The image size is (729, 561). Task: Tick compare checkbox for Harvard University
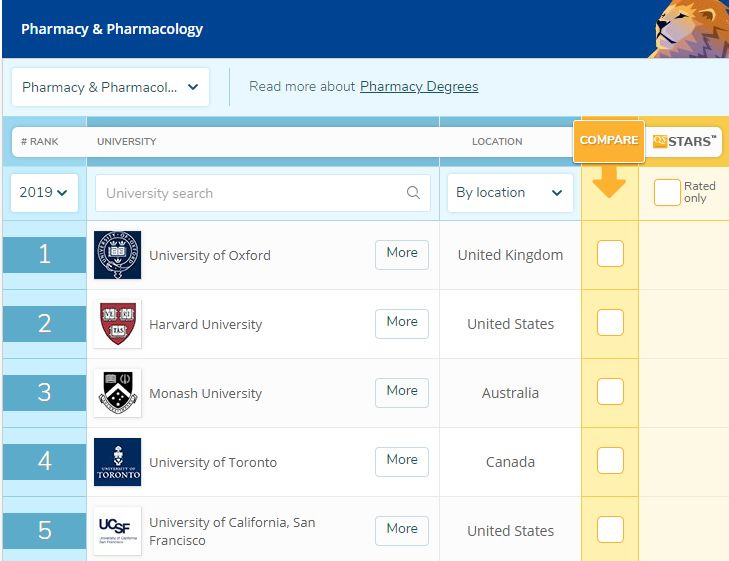(610, 323)
